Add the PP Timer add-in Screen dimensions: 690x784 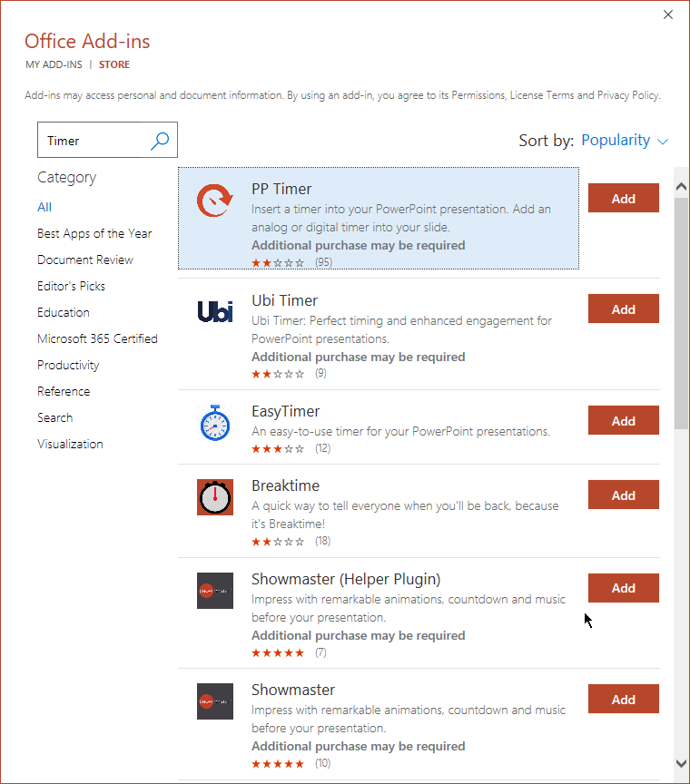(x=623, y=199)
